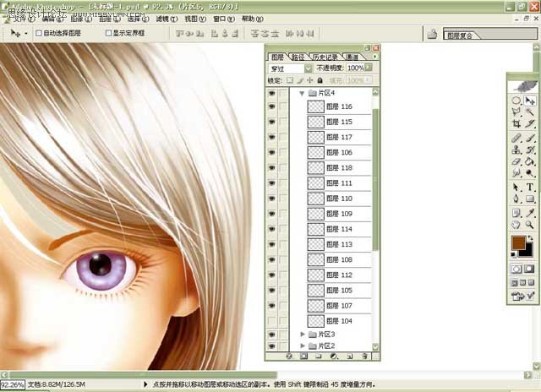The width and height of the screenshot is (541, 392).
Task: Select the Clone Stamp tool
Action: [x=516, y=150]
